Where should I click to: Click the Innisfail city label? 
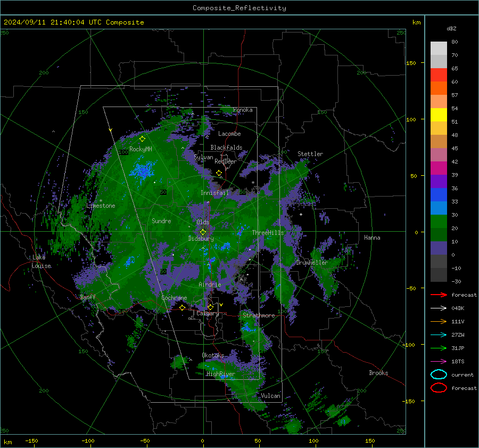[214, 193]
